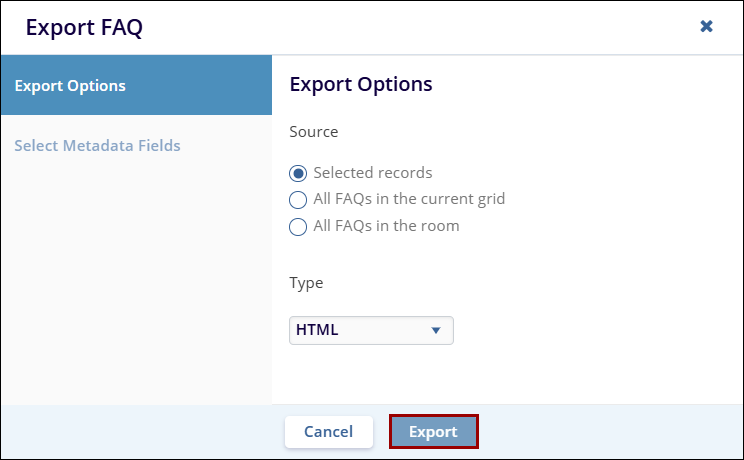Open the Export Options sidebar tab
The image size is (744, 460).
pyautogui.click(x=136, y=85)
